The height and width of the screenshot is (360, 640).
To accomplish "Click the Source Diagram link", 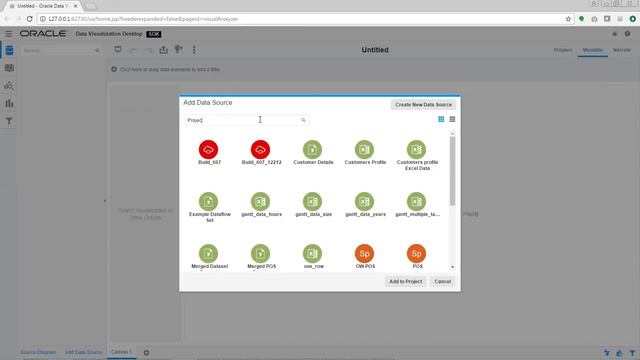I will click(x=38, y=352).
